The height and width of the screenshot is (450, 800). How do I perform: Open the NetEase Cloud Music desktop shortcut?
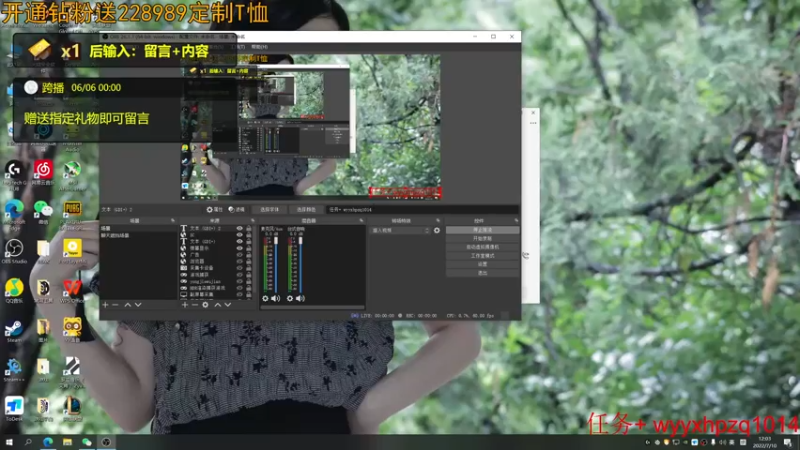pyautogui.click(x=43, y=172)
